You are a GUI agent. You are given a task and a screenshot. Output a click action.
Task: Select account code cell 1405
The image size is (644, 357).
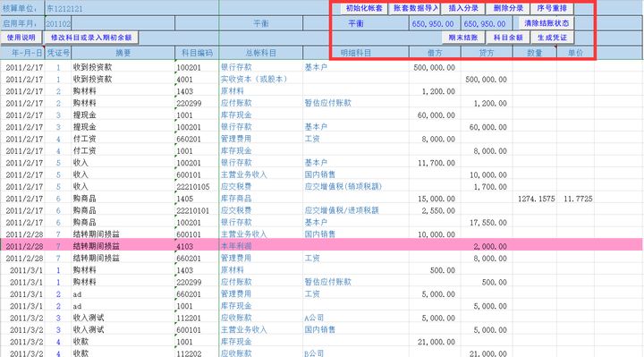pyautogui.click(x=197, y=199)
